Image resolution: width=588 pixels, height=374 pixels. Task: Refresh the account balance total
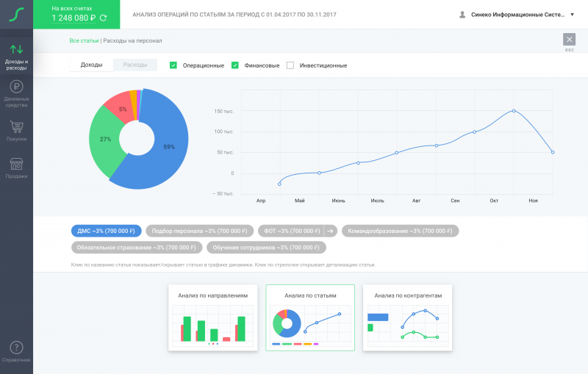coord(103,18)
